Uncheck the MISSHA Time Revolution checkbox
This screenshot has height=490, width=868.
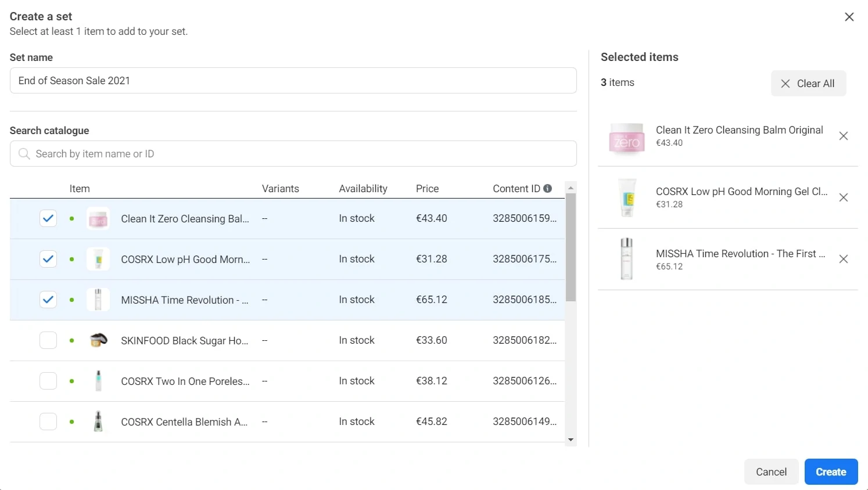(48, 300)
